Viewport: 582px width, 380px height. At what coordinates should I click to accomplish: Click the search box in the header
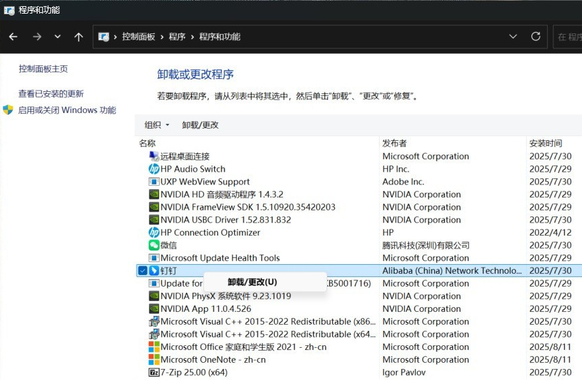568,37
